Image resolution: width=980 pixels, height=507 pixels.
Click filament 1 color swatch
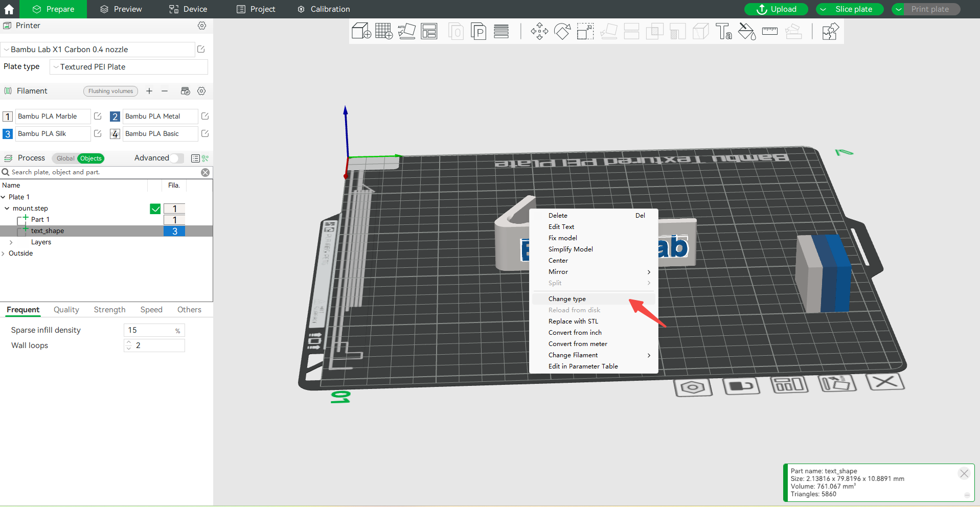[x=8, y=117]
